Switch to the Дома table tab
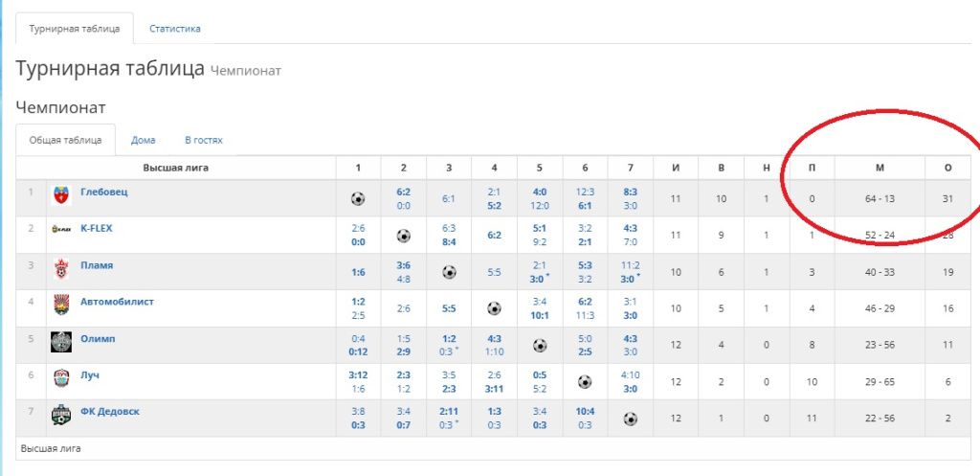Image resolution: width=980 pixels, height=476 pixels. tap(144, 140)
